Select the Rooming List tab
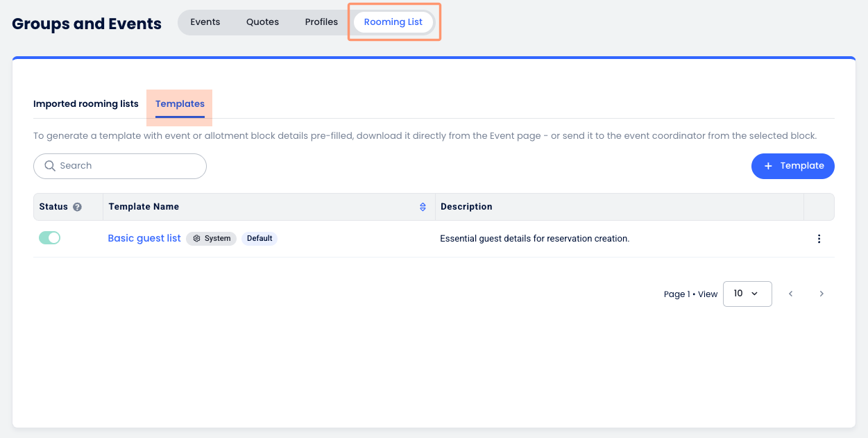 pos(393,22)
